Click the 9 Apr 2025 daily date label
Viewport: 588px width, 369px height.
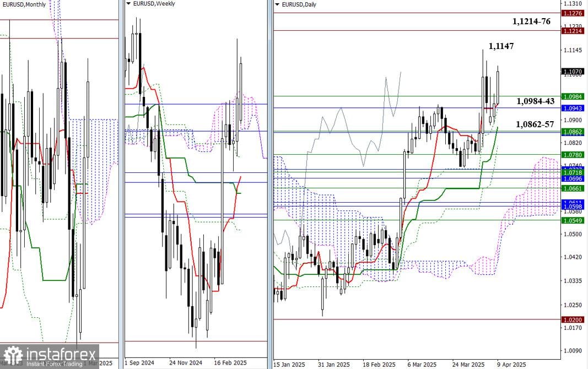pos(511,365)
